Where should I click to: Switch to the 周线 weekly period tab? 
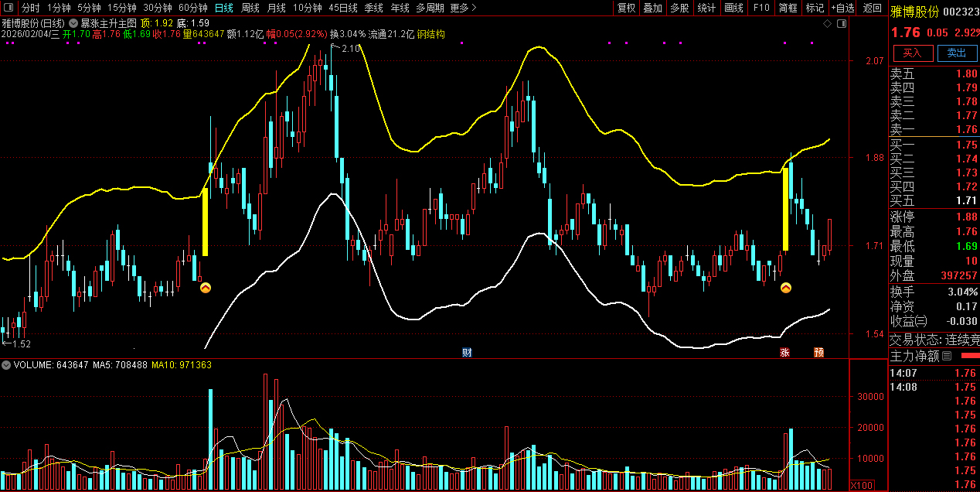[250, 8]
